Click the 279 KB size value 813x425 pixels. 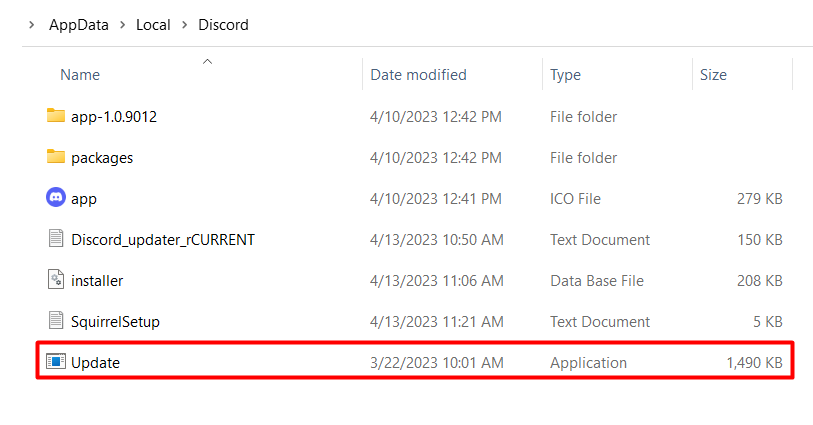click(x=760, y=199)
